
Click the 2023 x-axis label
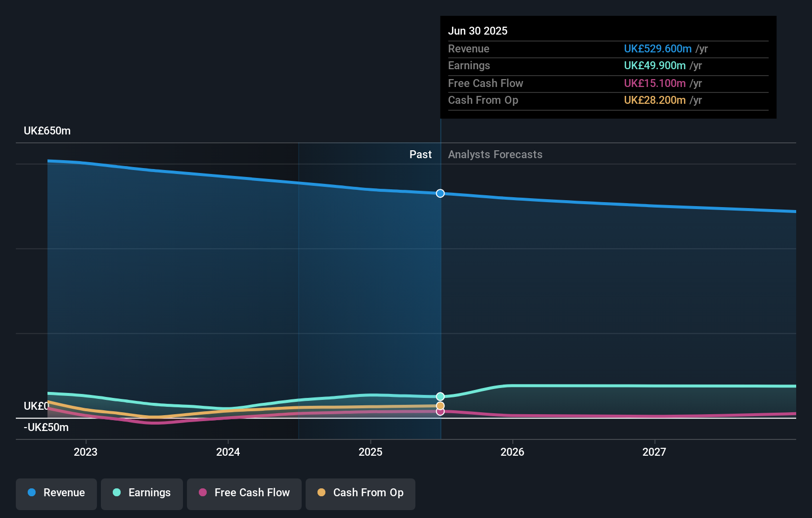click(86, 452)
